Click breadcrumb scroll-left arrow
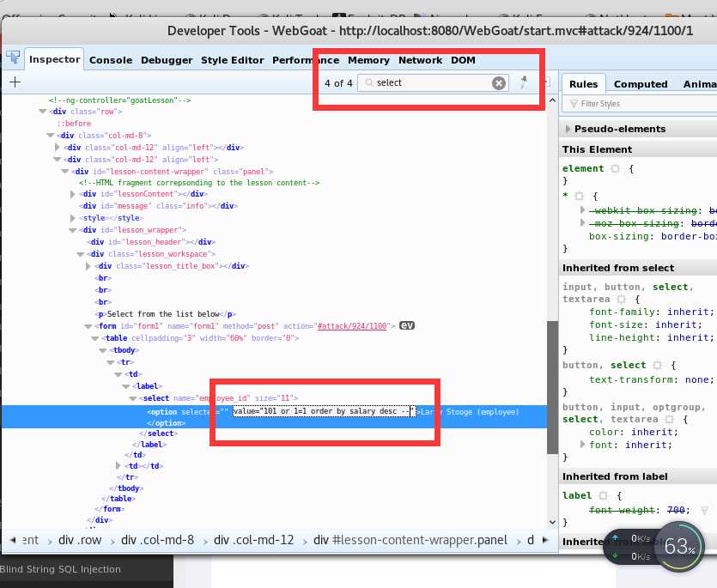Viewport: 717px width, 588px height. point(13,540)
